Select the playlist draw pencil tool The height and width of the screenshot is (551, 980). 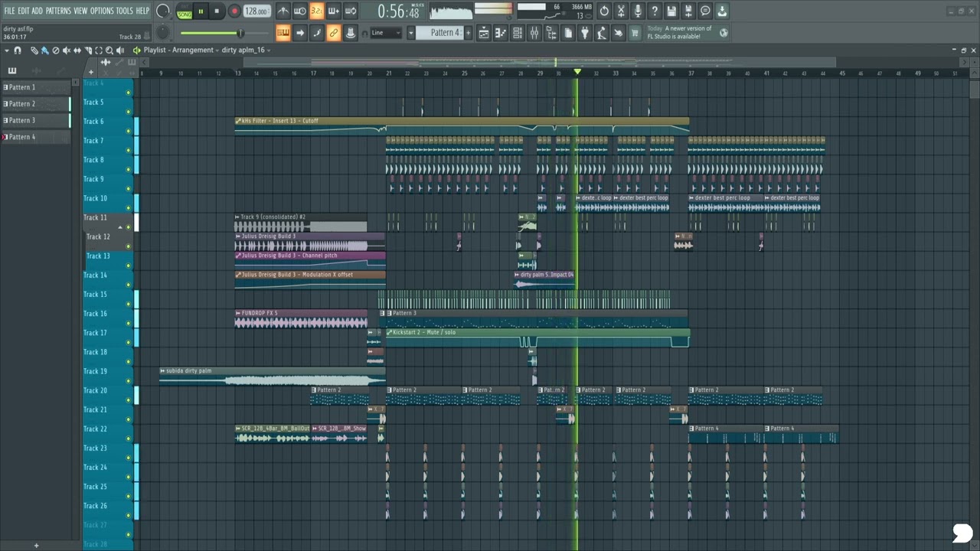[34, 51]
